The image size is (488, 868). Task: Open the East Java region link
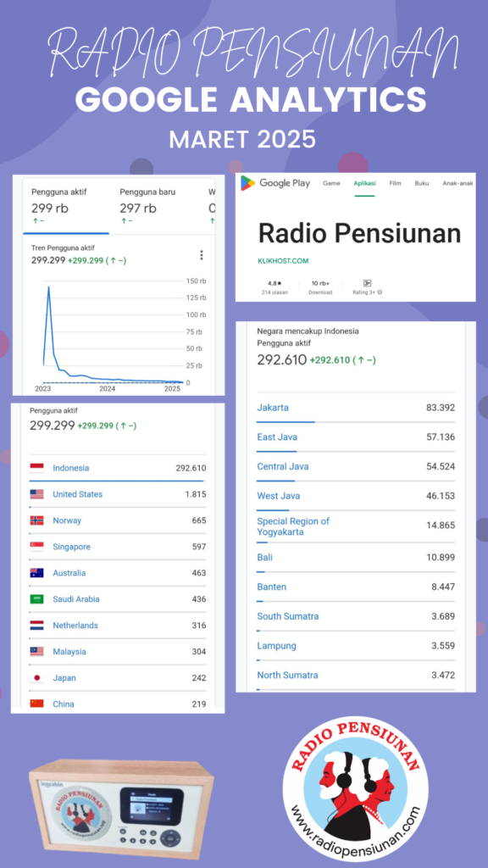pyautogui.click(x=277, y=437)
